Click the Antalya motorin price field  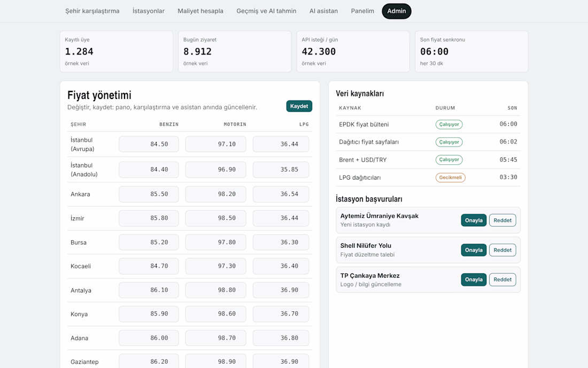click(x=215, y=290)
